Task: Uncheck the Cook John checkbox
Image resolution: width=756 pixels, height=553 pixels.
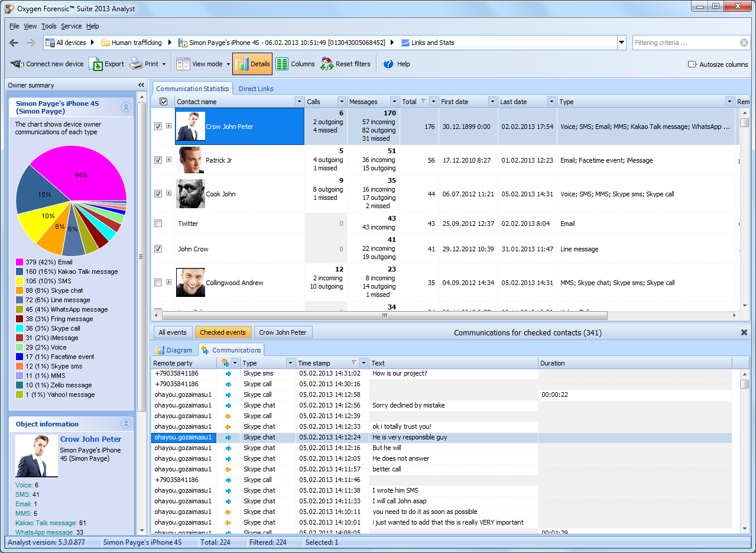Action: coord(158,193)
